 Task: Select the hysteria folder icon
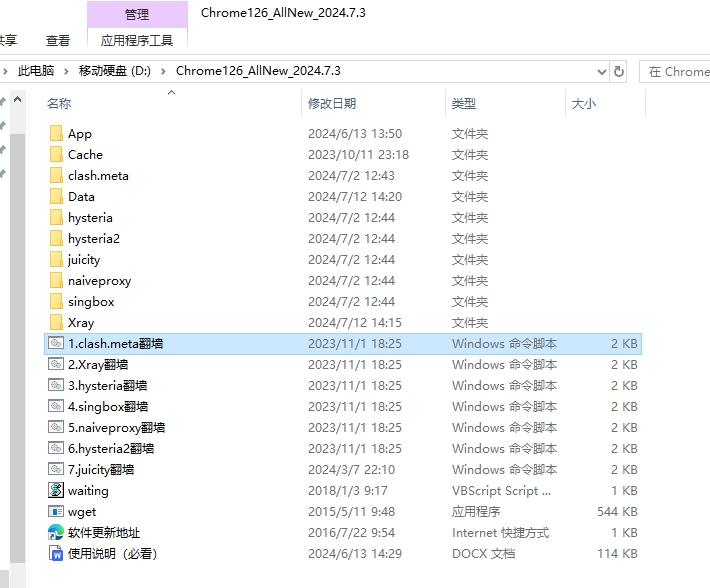pyautogui.click(x=56, y=217)
